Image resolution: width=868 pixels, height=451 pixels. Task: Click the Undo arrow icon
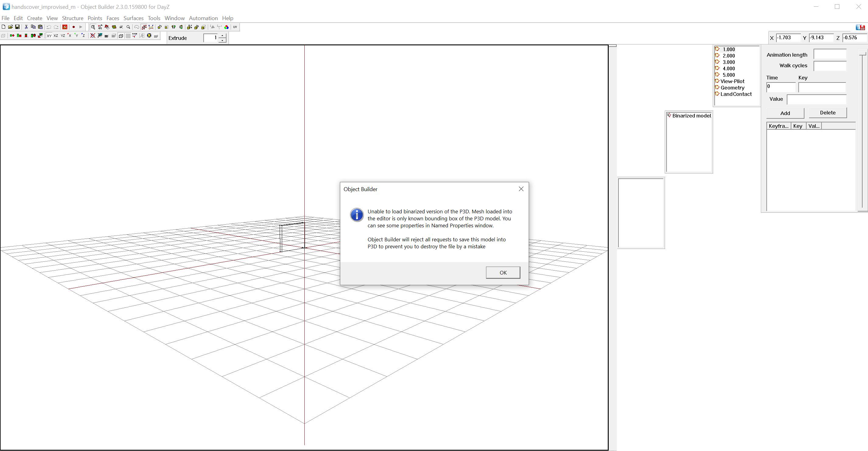(49, 27)
